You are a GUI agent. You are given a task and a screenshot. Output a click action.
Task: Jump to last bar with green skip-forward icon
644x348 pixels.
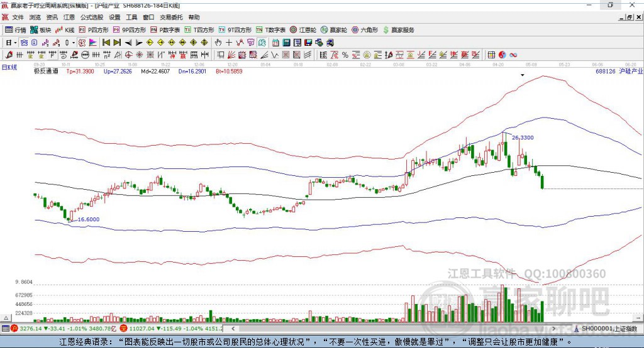[x=117, y=43]
